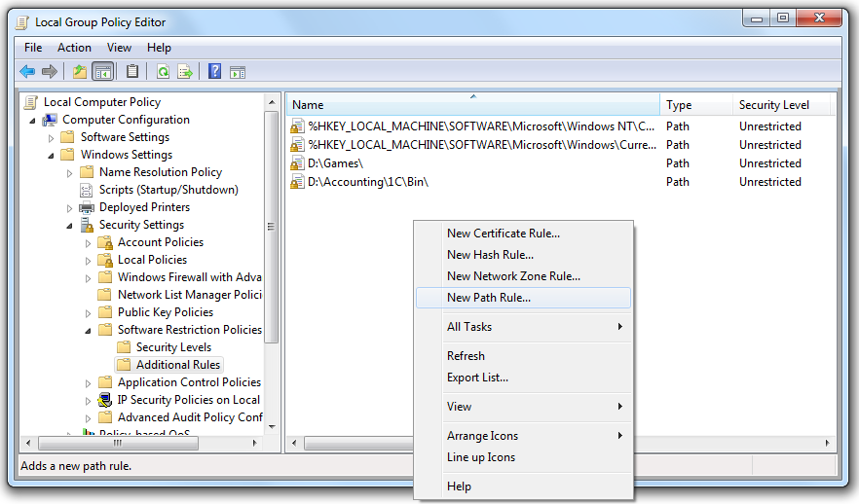Image resolution: width=859 pixels, height=504 pixels.
Task: Click the D:\Games\ rule icon
Action: [297, 163]
